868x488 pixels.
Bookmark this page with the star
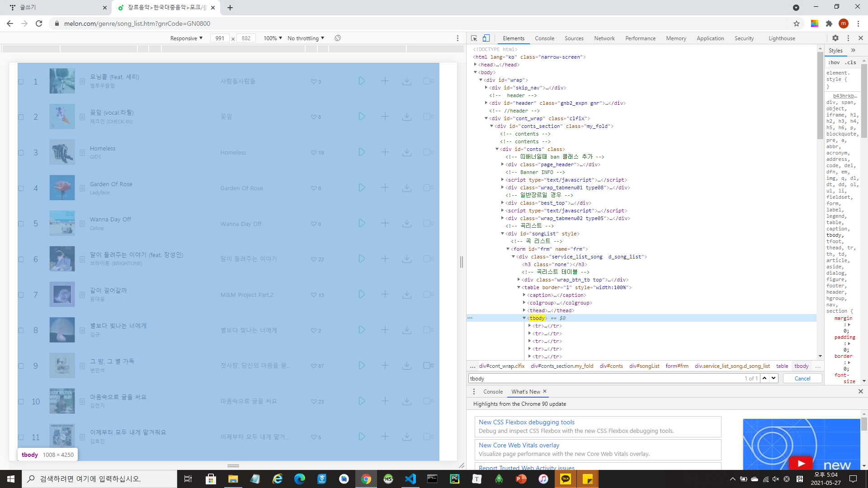point(797,23)
